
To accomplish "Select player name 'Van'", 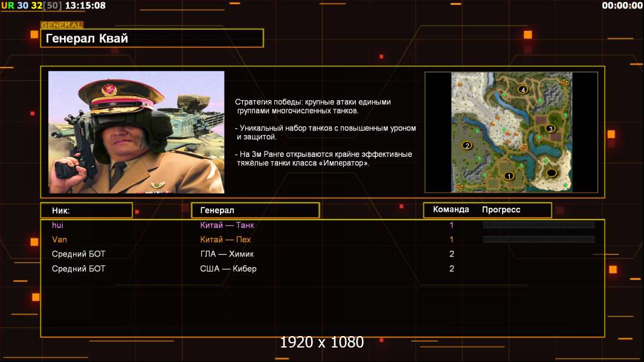I will pos(60,240).
